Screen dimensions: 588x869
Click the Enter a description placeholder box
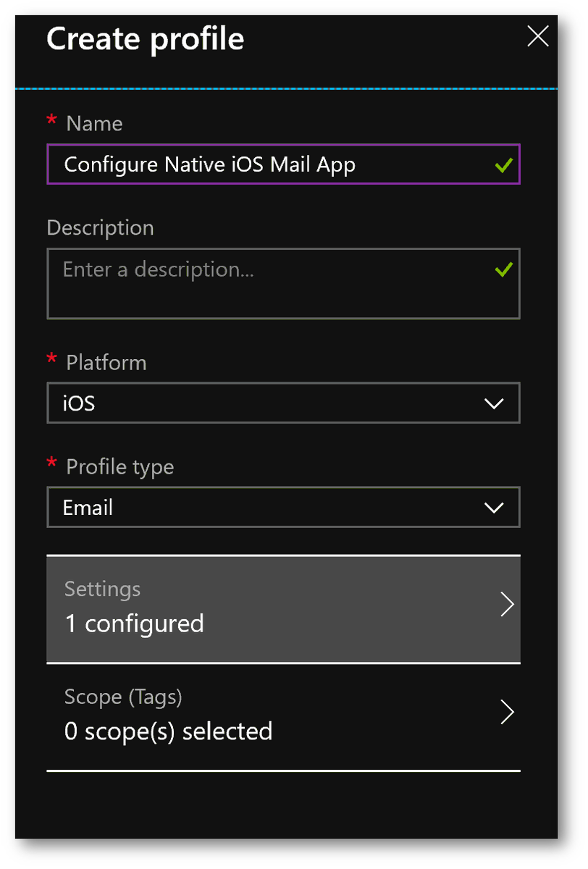click(x=282, y=282)
